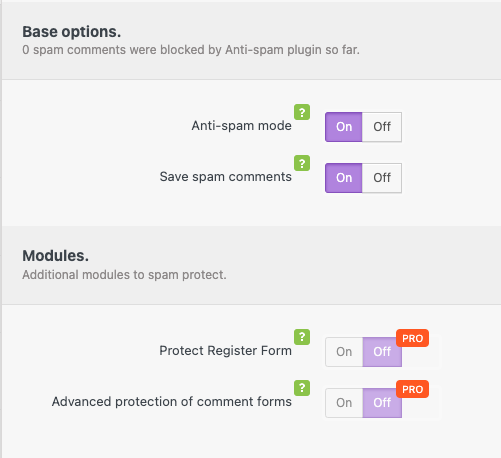Click Advanced protection of comment forms label
501x458 pixels.
pyautogui.click(x=172, y=402)
